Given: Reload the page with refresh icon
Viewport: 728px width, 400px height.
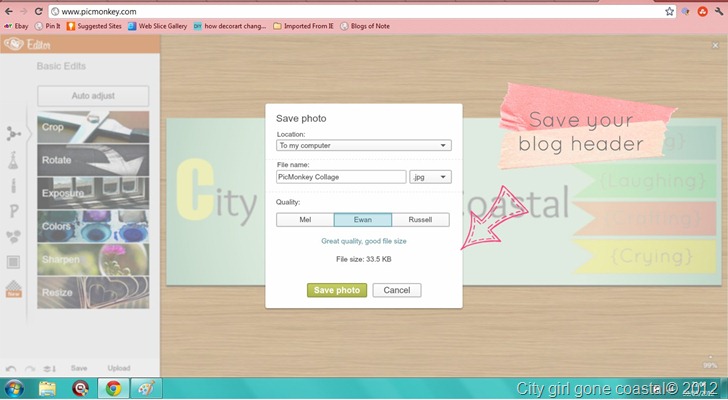Looking at the screenshot, I should [39, 11].
